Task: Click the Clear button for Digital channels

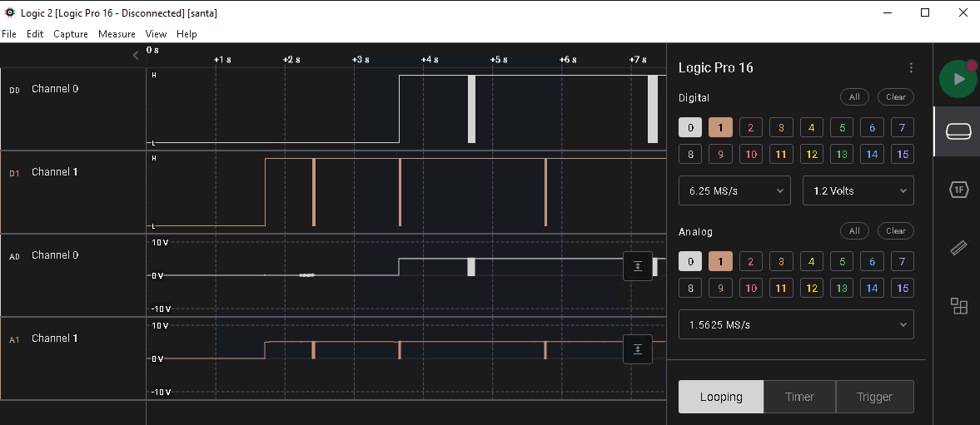Action: point(895,97)
